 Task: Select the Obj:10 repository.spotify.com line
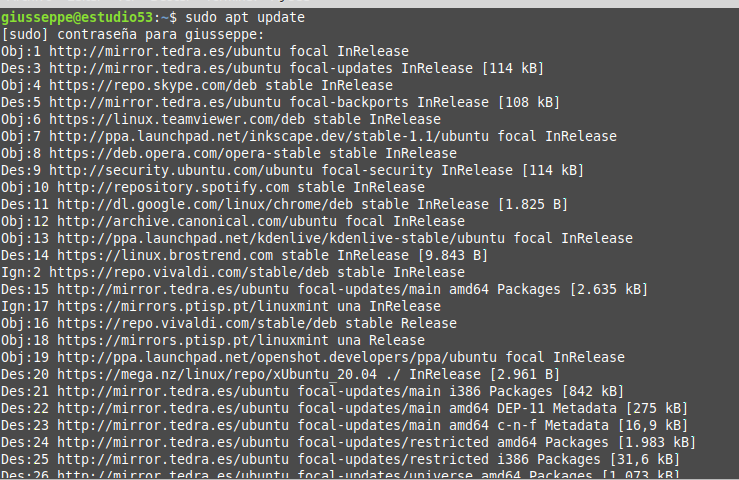coord(213,187)
